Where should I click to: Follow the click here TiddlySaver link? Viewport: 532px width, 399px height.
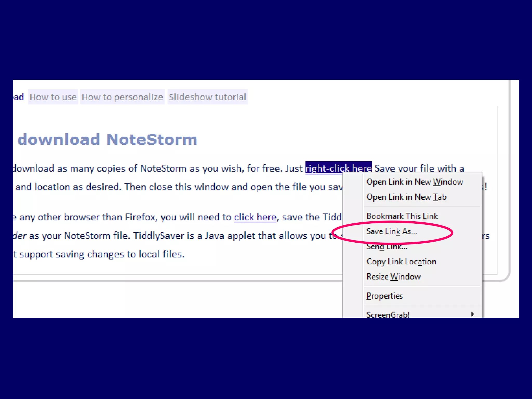(x=255, y=217)
